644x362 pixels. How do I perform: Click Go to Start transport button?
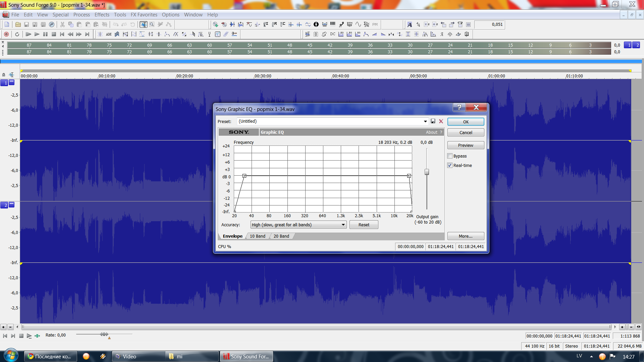tap(62, 34)
